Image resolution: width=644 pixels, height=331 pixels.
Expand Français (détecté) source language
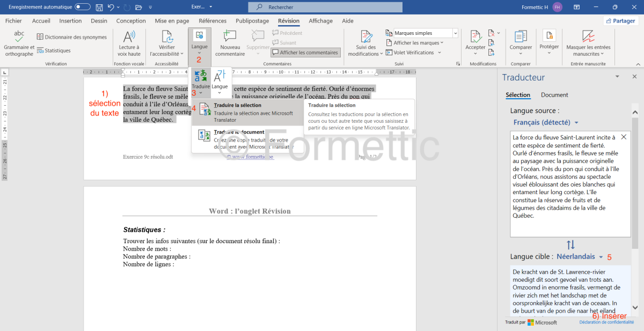coord(546,122)
